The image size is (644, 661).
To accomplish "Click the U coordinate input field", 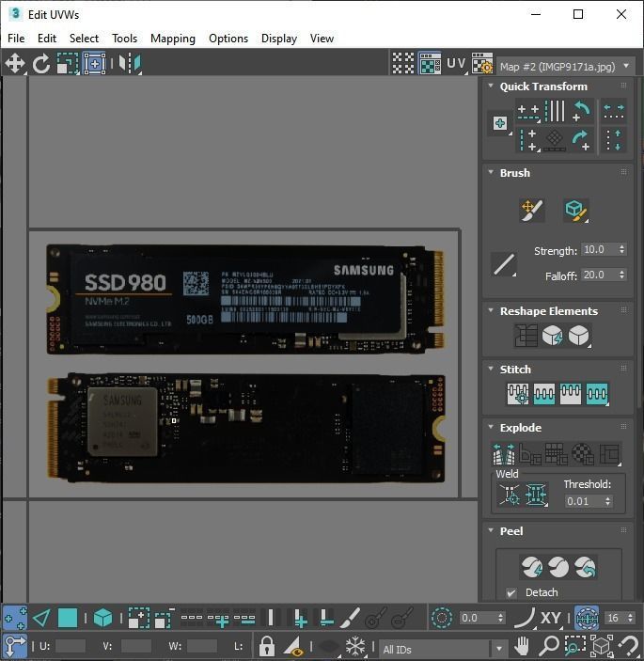I will 71,646.
